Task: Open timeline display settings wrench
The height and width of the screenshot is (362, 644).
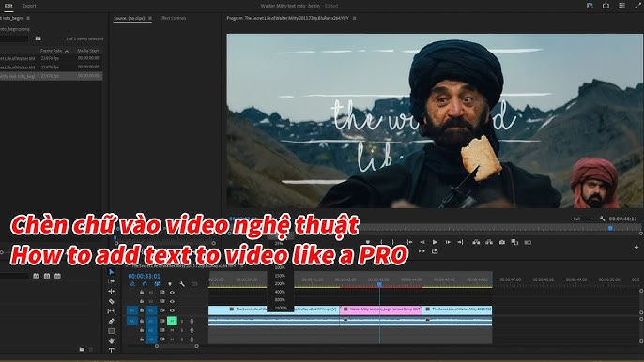Action: point(182,284)
